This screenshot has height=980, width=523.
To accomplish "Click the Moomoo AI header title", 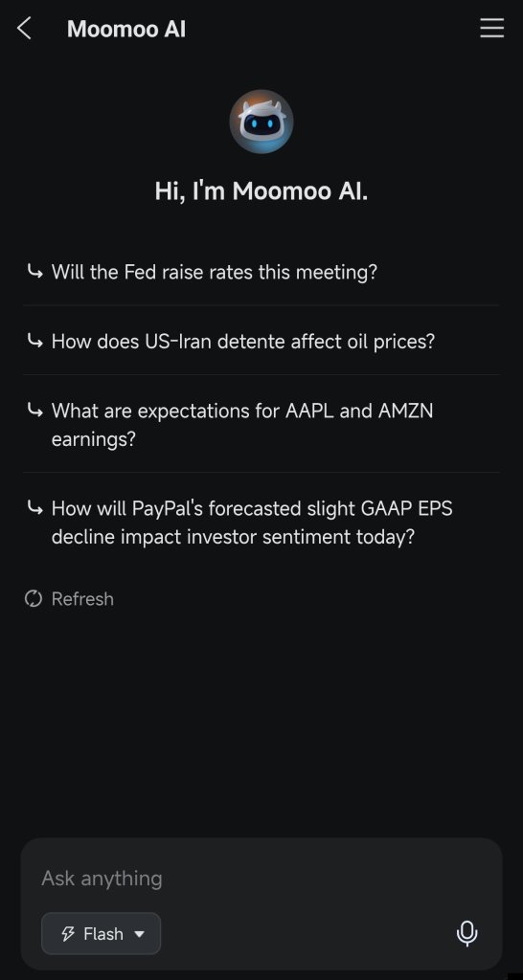I will (126, 29).
